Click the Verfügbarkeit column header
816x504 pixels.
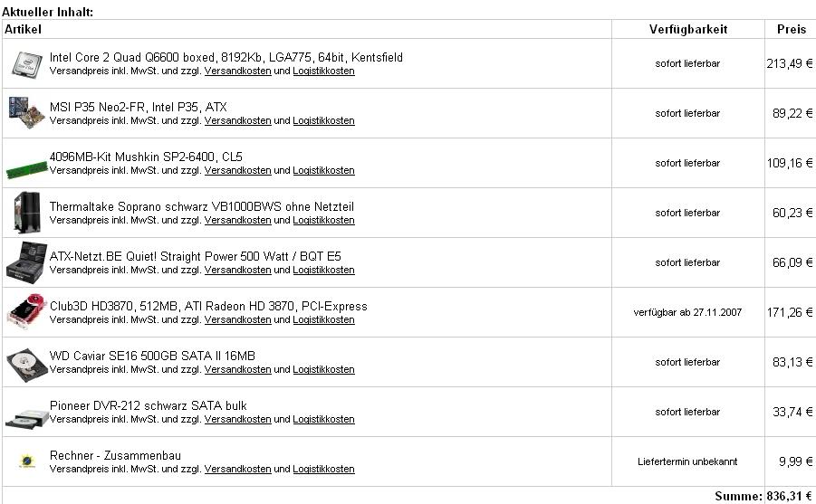click(688, 29)
